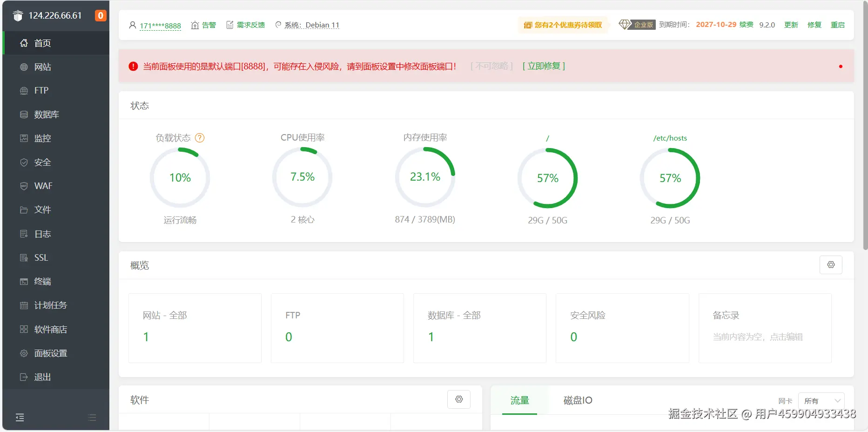This screenshot has width=868, height=432.
Task: Click the root / disk 57% gauge
Action: pos(547,178)
